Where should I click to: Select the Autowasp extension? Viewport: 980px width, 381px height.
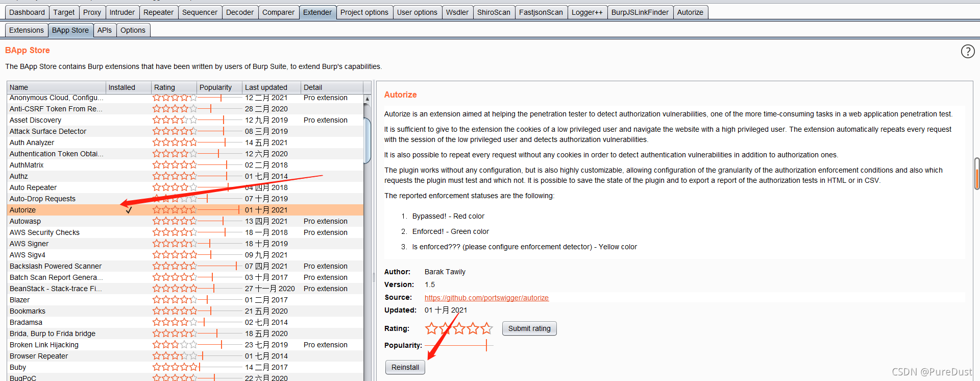point(25,221)
